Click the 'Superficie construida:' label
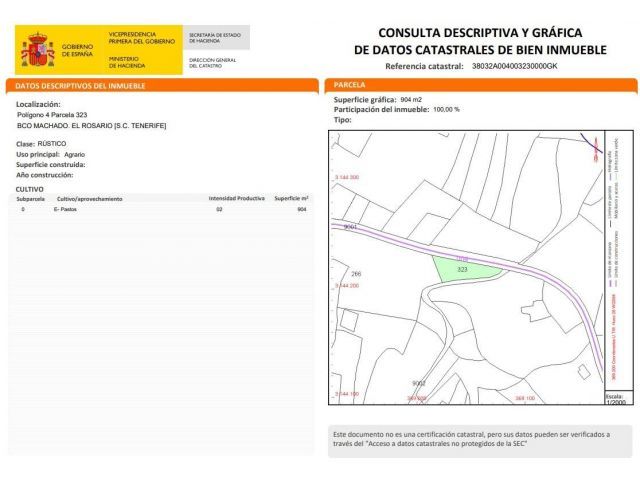Viewport: 640px width, 480px height. (51, 164)
